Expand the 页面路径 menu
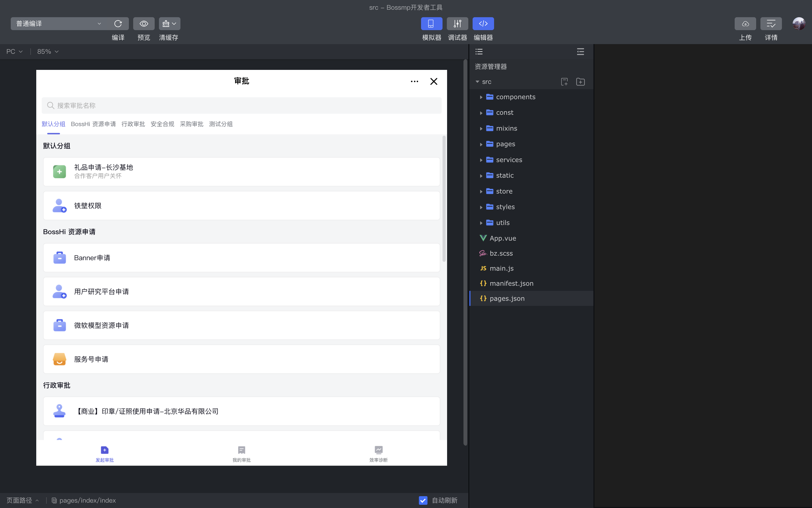Screen dimensions: 812x508 (23, 500)
